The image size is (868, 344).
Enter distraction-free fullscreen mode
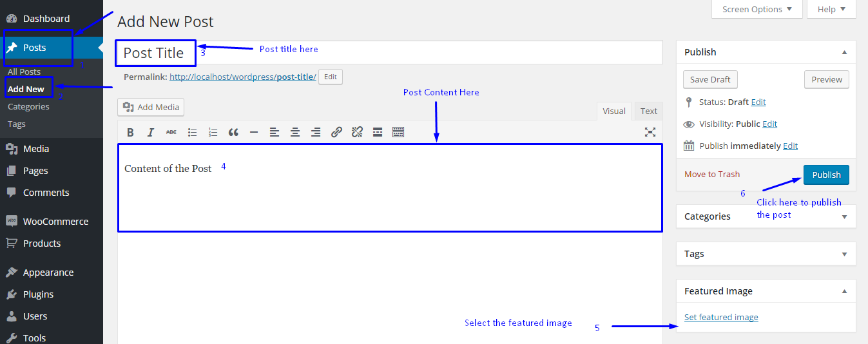point(650,132)
